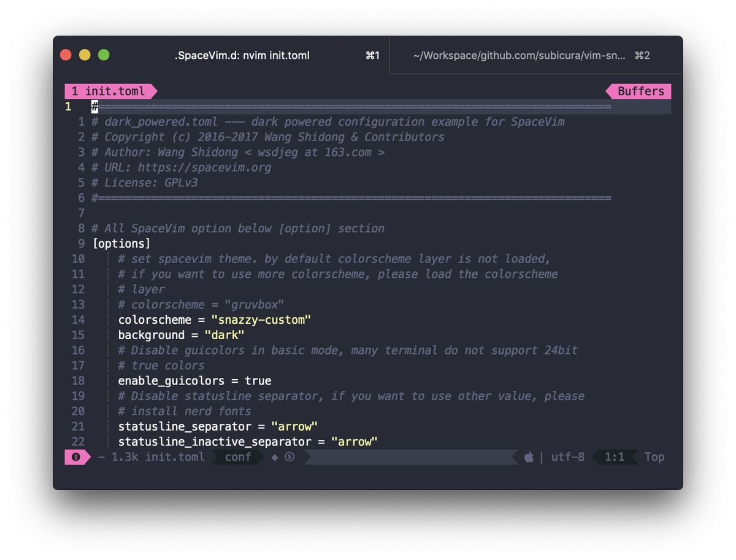736x560 pixels.
Task: Click the Buffers label in tabline
Action: click(640, 91)
